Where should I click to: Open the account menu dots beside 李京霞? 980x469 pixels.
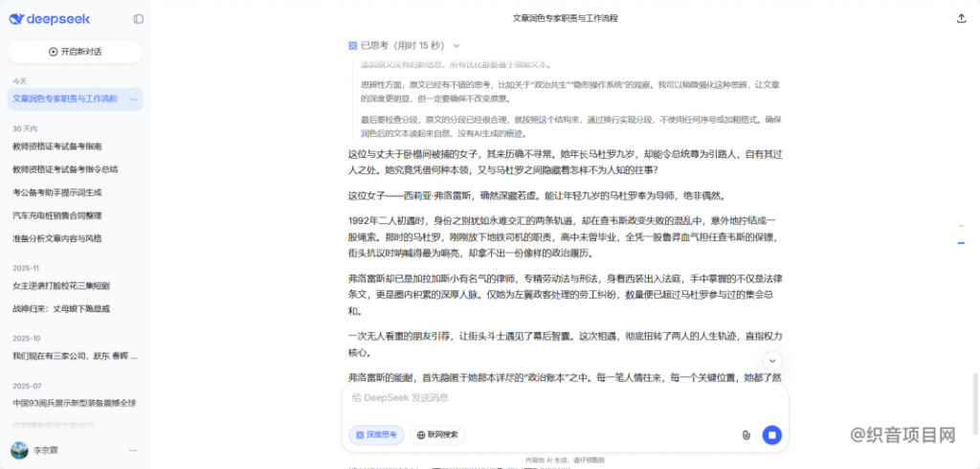pos(132,450)
